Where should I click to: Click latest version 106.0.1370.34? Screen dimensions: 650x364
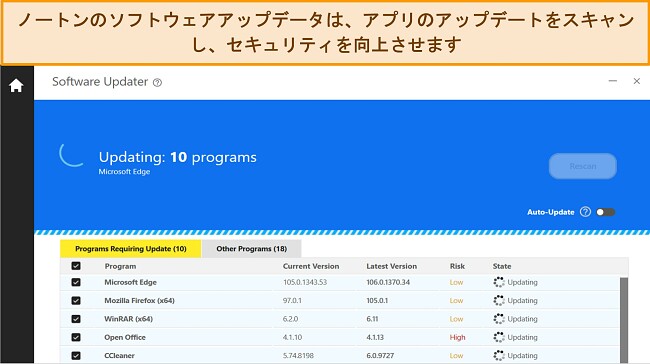[388, 282]
